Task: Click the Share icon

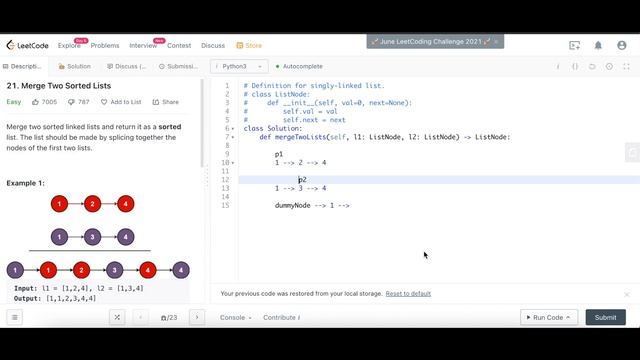Action: (156, 102)
